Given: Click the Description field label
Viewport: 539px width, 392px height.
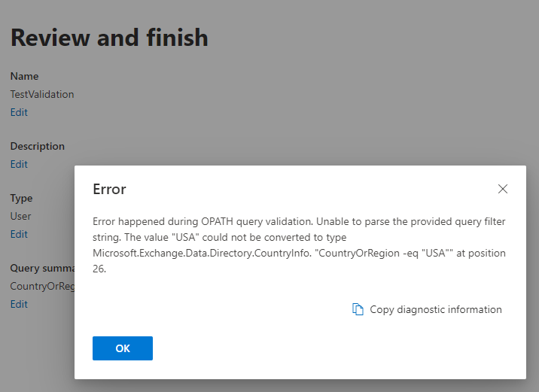Looking at the screenshot, I should 38,146.
